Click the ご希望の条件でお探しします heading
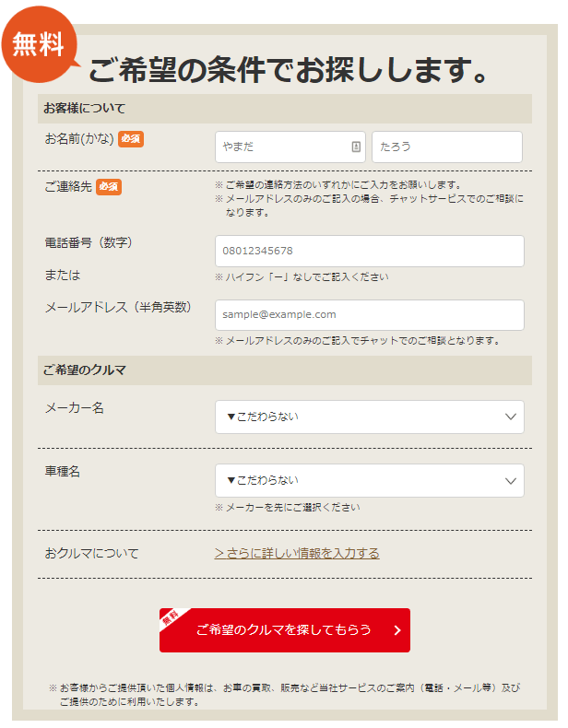The image size is (568, 728). click(x=288, y=70)
